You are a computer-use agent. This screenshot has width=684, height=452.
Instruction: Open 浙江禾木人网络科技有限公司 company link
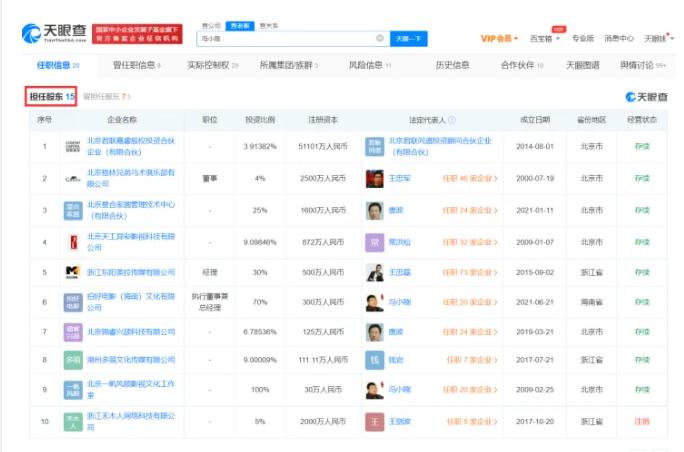[x=131, y=421]
